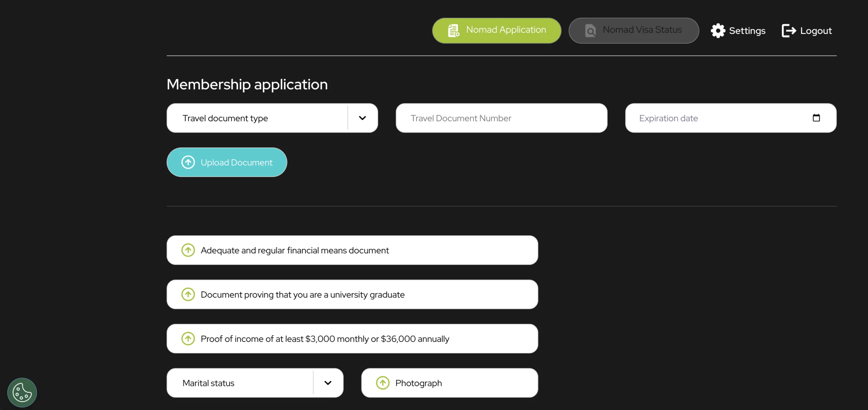Focus the Expiration date field

coord(731,118)
